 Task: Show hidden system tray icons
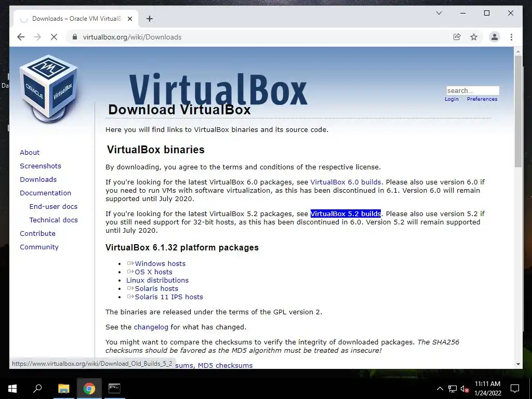pos(440,389)
